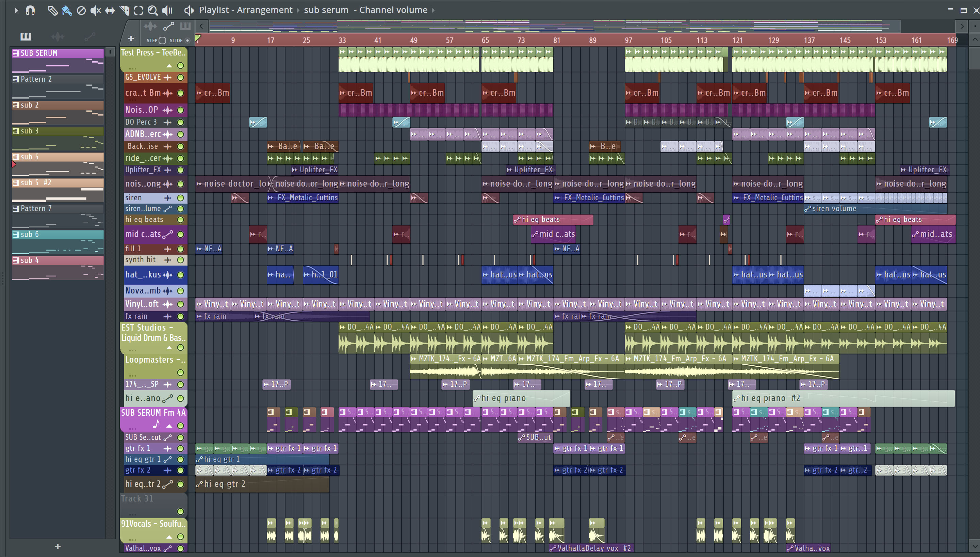
Task: Select the Delete tool icon
Action: coord(81,10)
